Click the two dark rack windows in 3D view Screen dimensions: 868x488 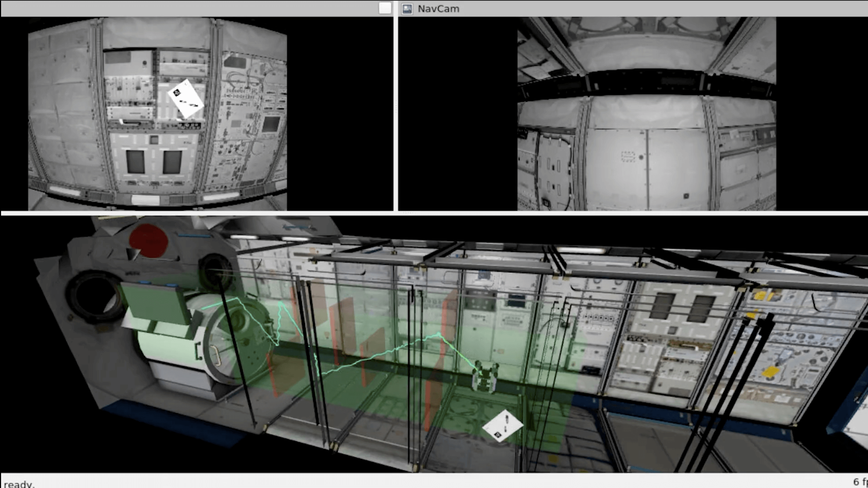point(682,308)
